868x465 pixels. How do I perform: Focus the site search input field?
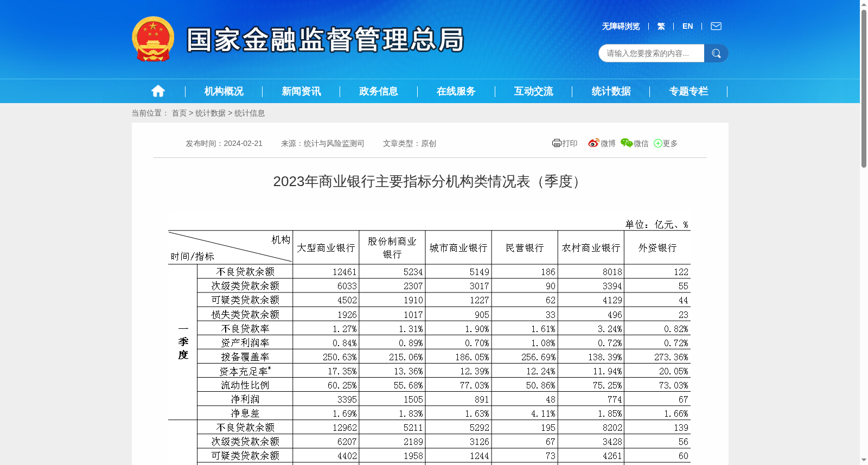(651, 53)
